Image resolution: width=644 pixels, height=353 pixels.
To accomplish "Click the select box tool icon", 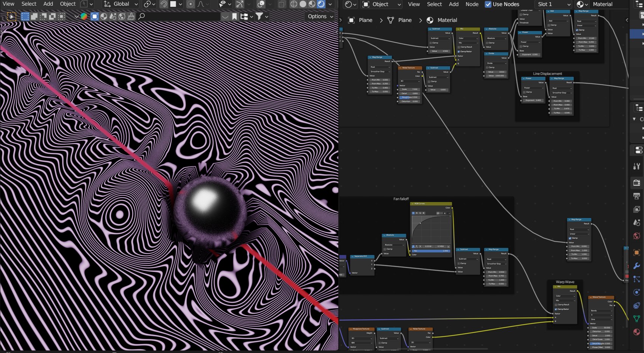I will [x=11, y=16].
